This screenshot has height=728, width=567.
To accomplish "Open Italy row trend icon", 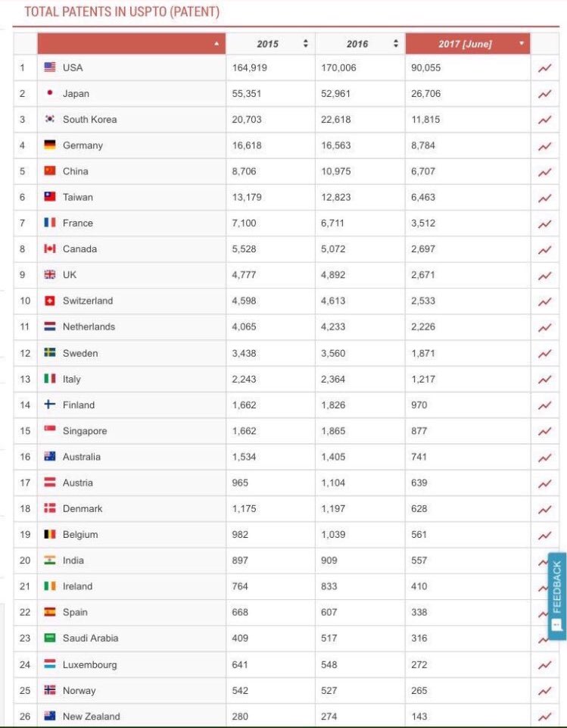I will click(x=544, y=380).
